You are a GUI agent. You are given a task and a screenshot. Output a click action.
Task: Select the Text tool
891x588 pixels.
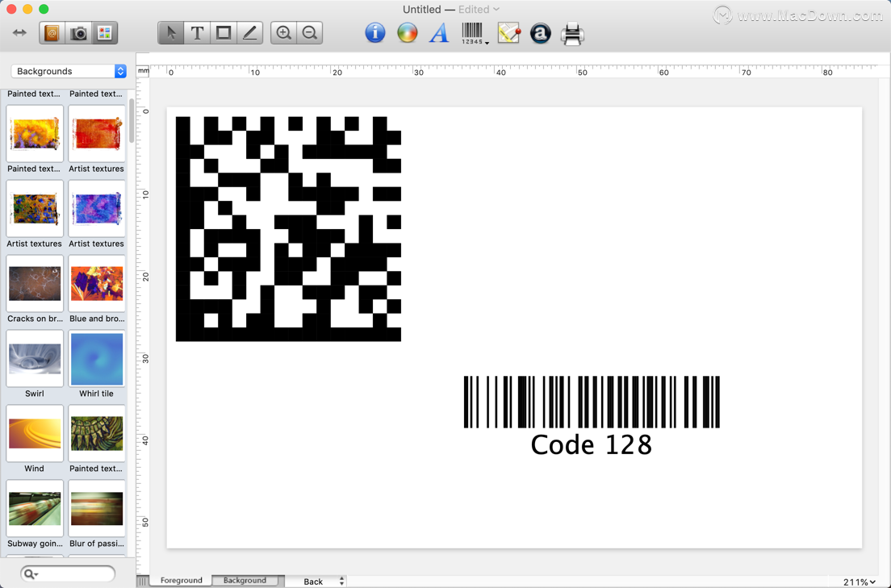tap(197, 33)
